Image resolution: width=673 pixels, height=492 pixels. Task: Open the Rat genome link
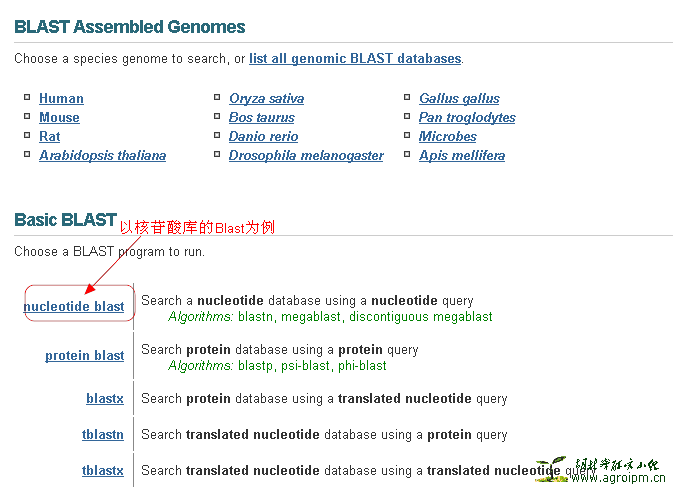coord(49,136)
